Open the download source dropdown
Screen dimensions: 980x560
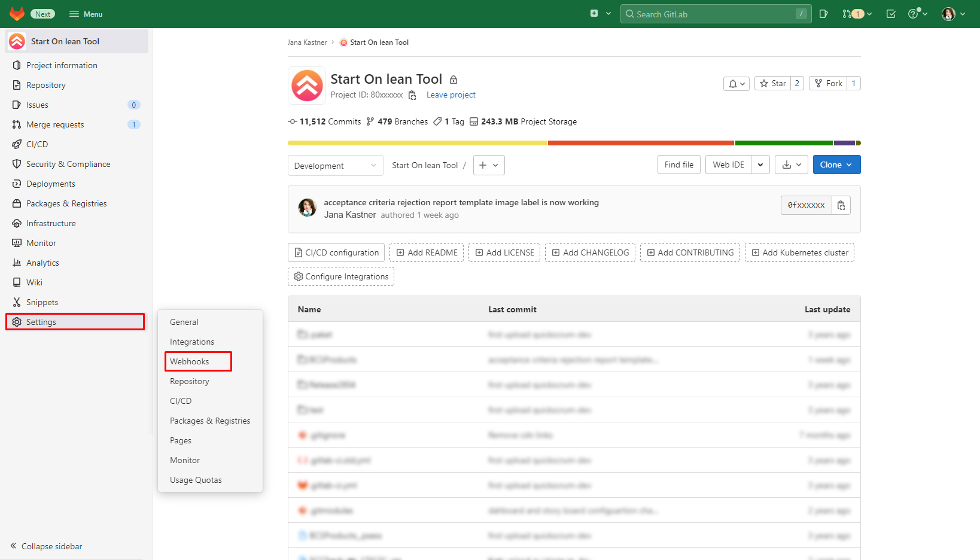click(792, 165)
